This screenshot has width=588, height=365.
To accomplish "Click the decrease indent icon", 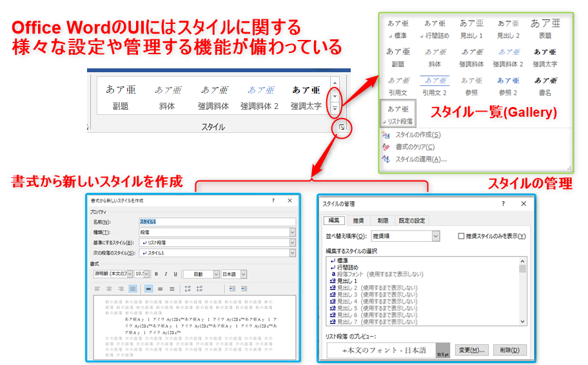I will coord(232,288).
